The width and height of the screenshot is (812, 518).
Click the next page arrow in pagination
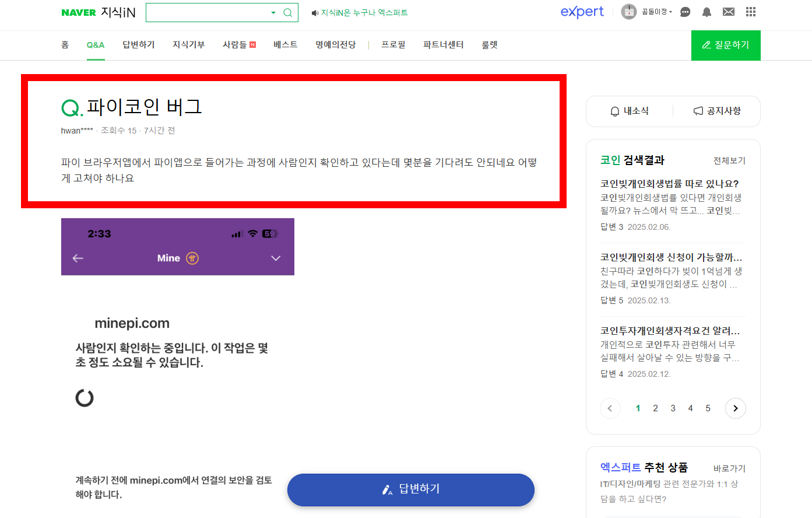(x=736, y=408)
